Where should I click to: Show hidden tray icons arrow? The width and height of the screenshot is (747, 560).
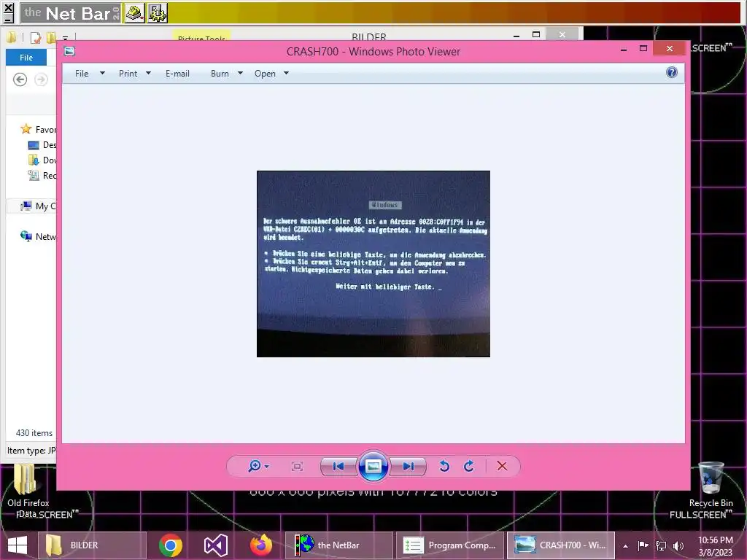coord(625,545)
